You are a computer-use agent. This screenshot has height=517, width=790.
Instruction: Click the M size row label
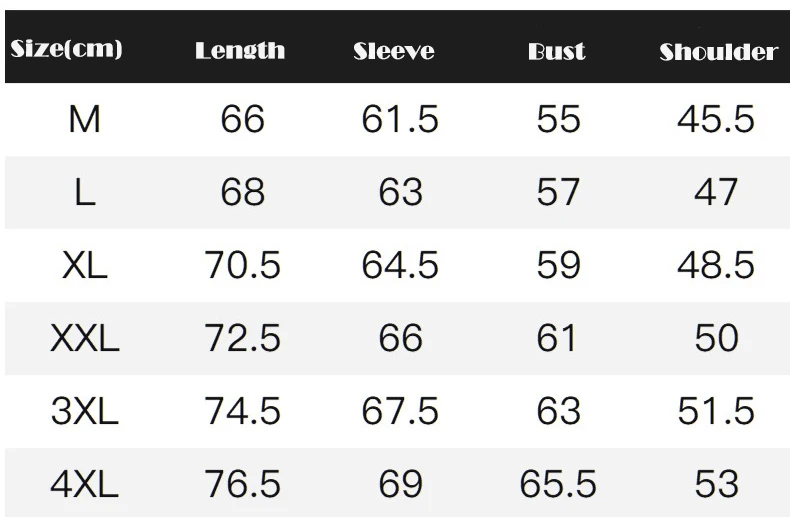point(84,120)
